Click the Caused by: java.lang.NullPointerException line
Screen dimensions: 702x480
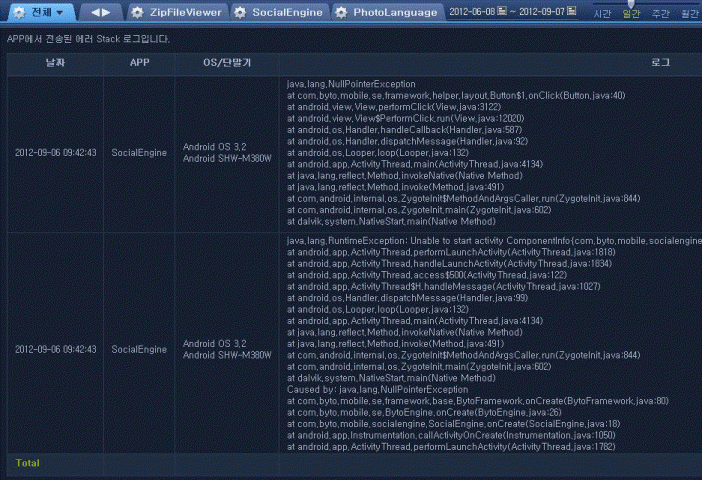(x=377, y=390)
